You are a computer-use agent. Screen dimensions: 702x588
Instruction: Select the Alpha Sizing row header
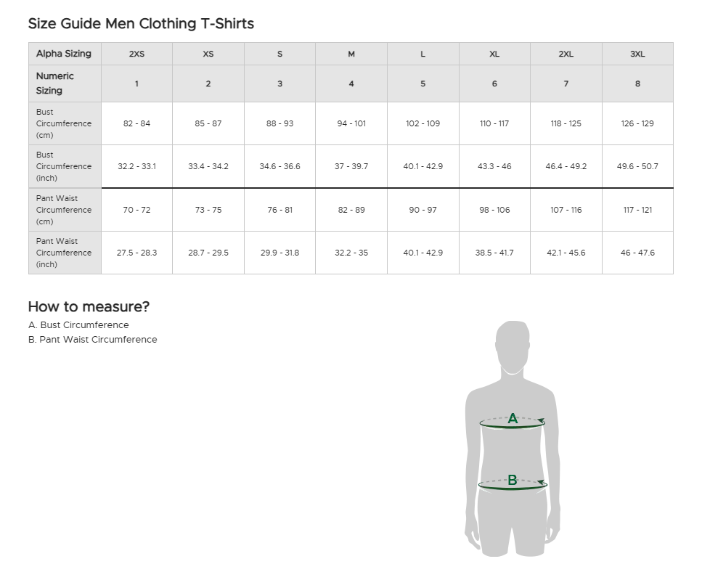click(64, 54)
